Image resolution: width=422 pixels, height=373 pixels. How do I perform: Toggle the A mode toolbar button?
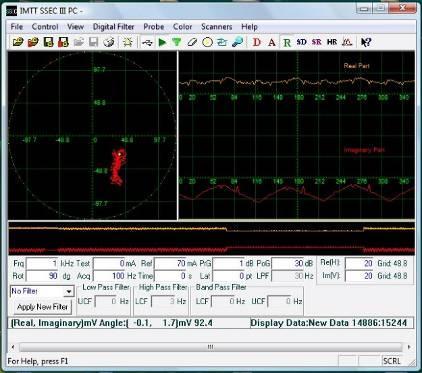[x=272, y=42]
